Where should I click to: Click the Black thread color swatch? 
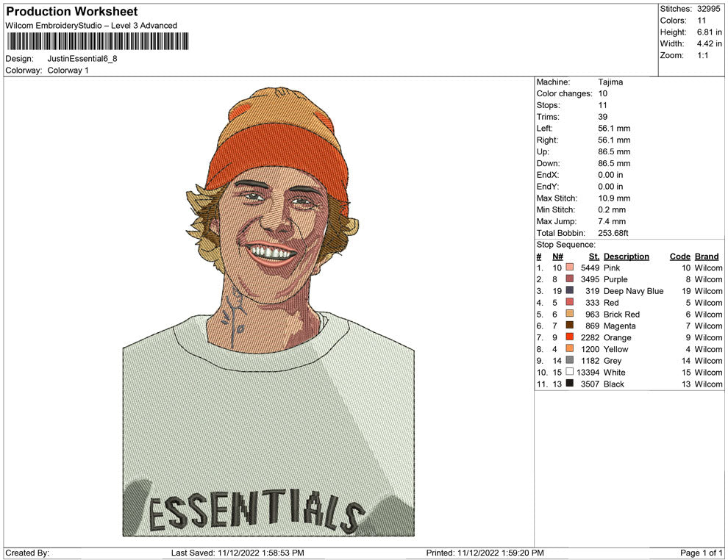(570, 383)
